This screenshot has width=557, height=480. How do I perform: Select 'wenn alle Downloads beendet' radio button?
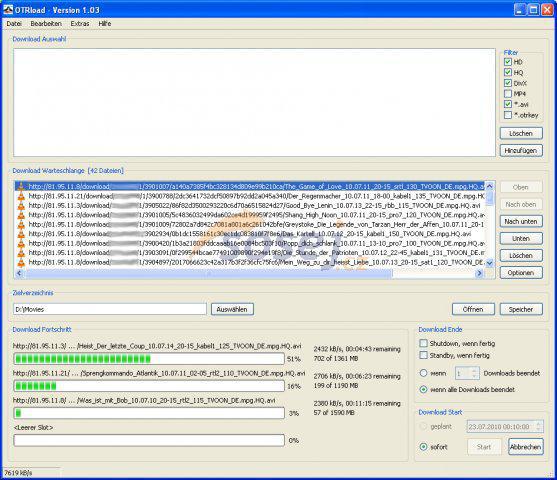pyautogui.click(x=423, y=389)
